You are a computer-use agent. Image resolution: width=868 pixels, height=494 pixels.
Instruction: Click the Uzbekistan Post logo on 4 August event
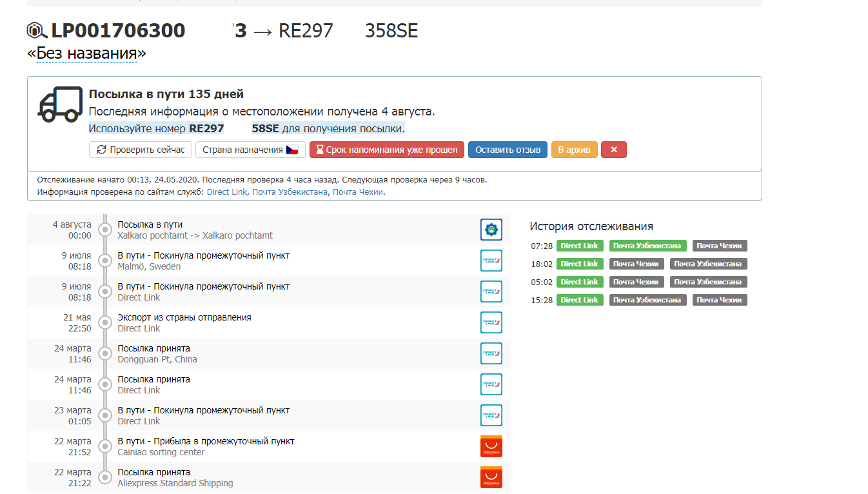pos(491,230)
